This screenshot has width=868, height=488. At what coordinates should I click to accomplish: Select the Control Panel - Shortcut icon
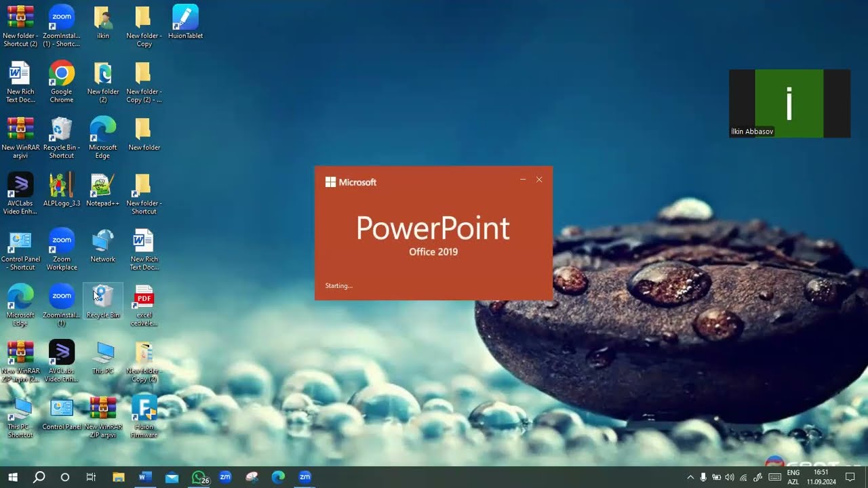20,249
